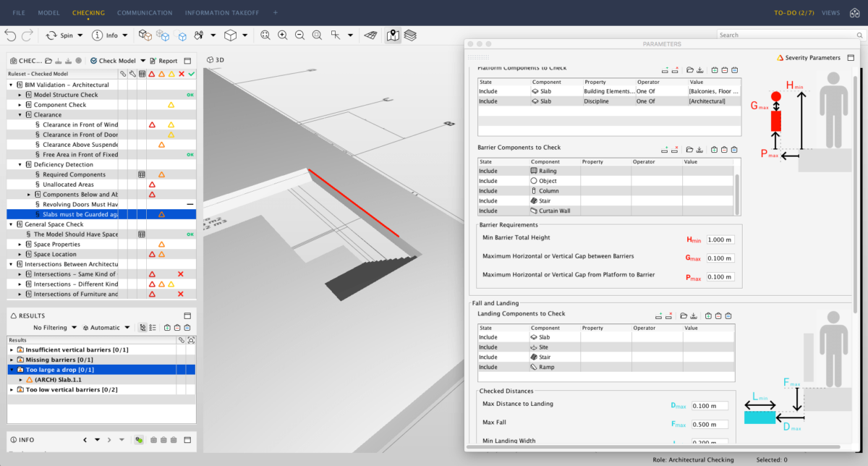The image size is (868, 466).
Task: Open the Information Takeoff tab
Action: tap(221, 13)
